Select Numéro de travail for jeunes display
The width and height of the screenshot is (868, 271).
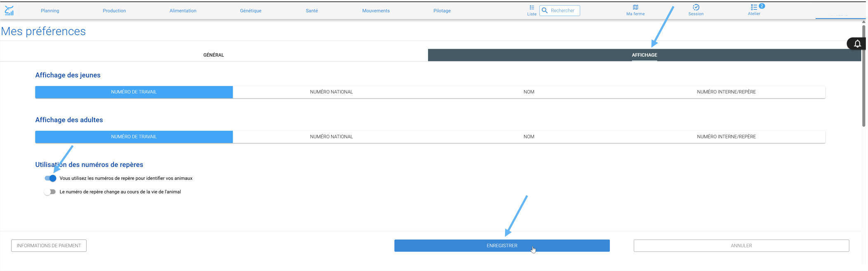[x=134, y=92]
